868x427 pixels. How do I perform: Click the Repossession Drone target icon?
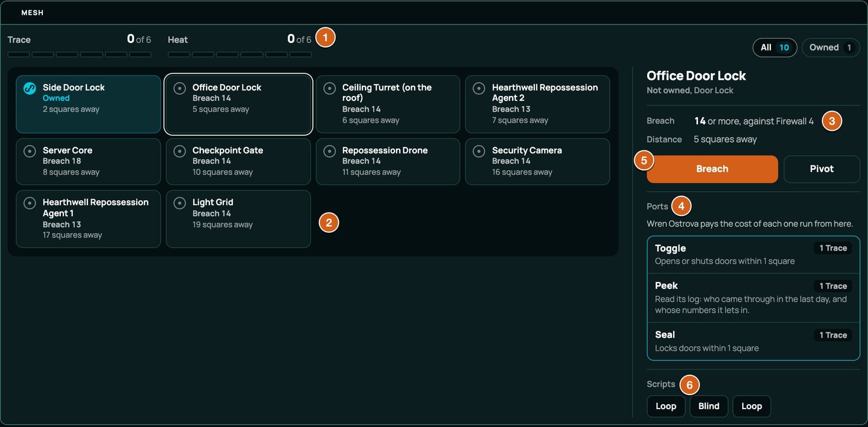point(329,151)
